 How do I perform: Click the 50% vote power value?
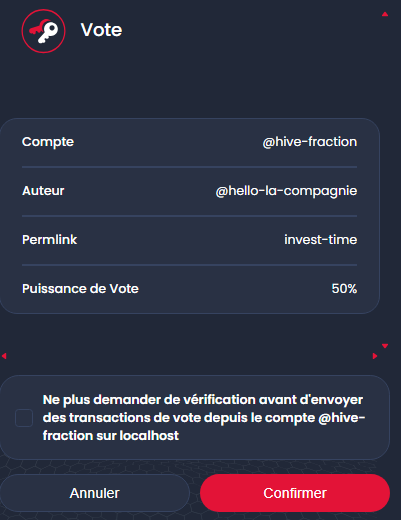coord(344,288)
